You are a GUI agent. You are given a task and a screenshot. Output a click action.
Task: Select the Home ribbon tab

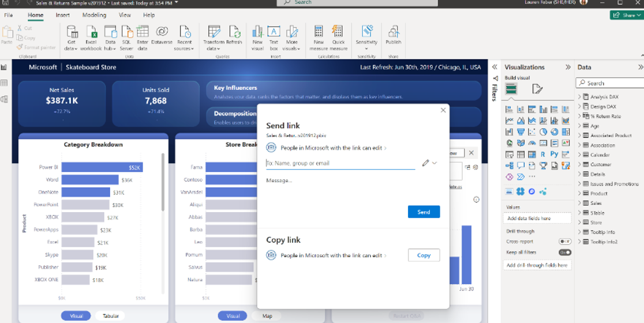(x=35, y=15)
